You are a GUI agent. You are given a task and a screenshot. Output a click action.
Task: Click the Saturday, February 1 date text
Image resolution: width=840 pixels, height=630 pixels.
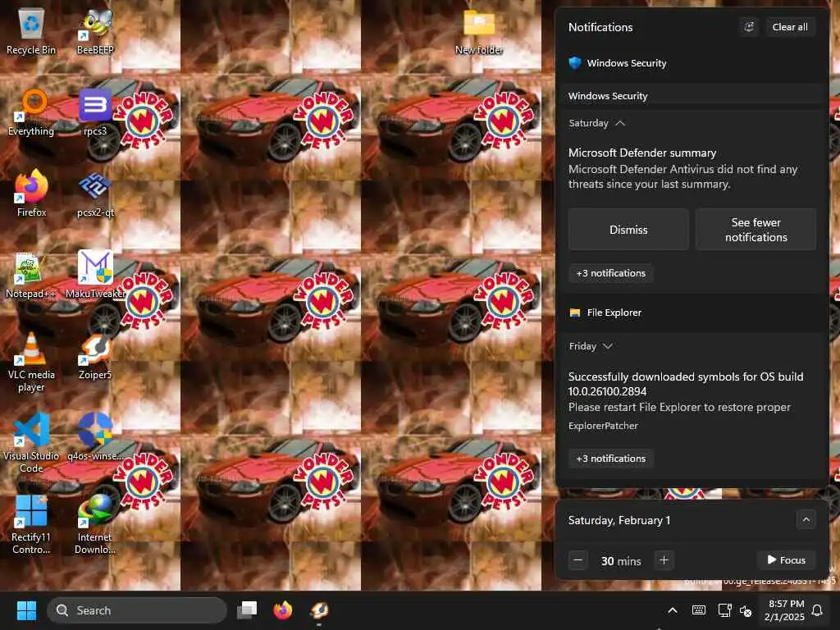click(x=619, y=520)
